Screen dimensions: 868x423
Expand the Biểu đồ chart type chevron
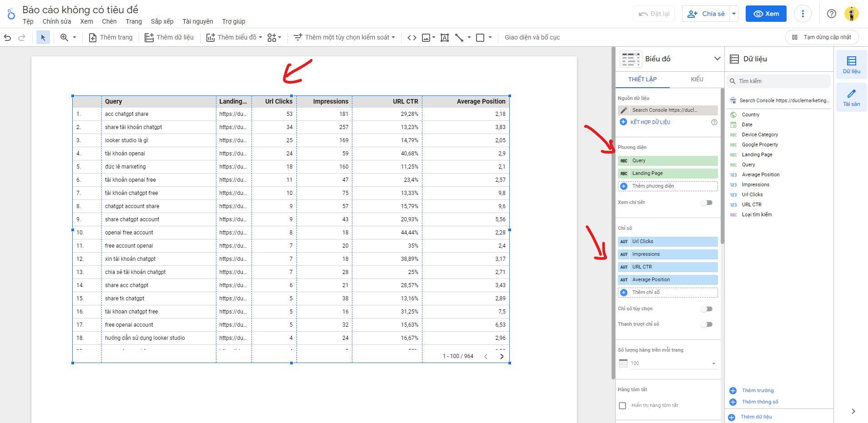tap(717, 59)
